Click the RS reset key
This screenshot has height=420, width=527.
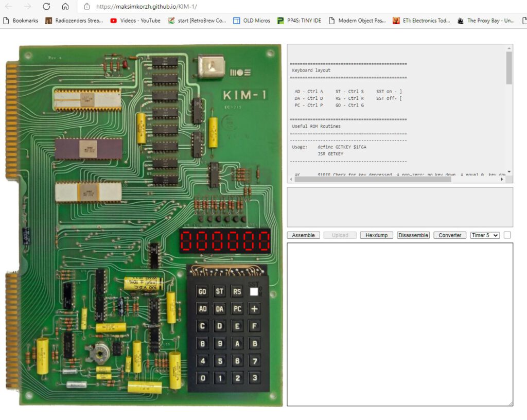(237, 291)
